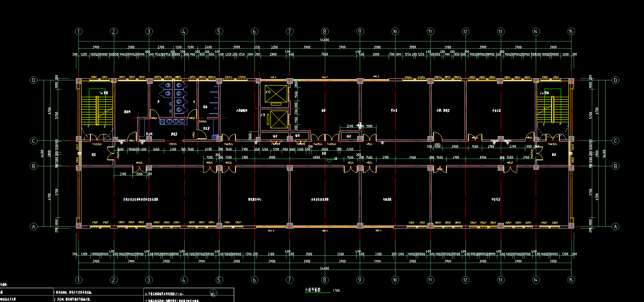Click the 16200 overall dimension on the left
Screen dimensions: 644x302
[x=42, y=153]
